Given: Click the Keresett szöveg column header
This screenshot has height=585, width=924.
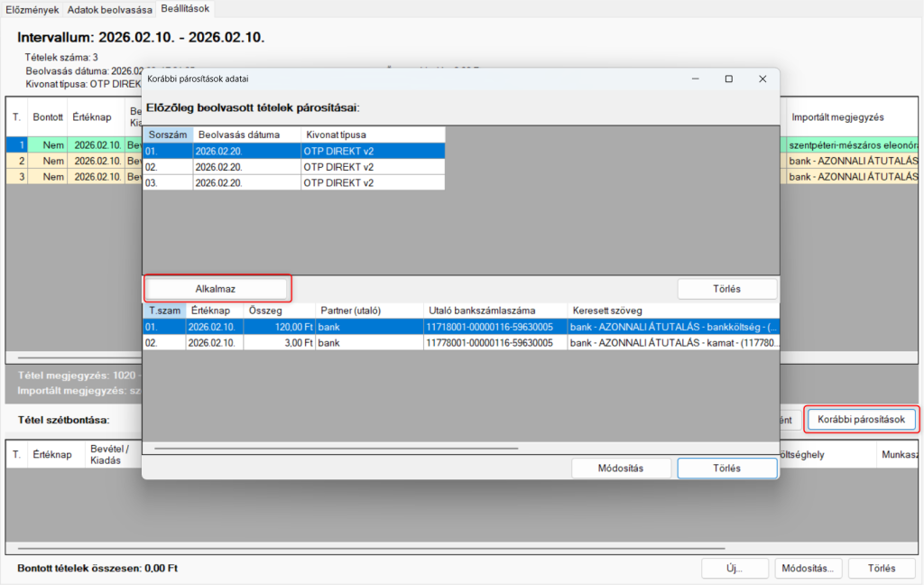Looking at the screenshot, I should [x=672, y=311].
